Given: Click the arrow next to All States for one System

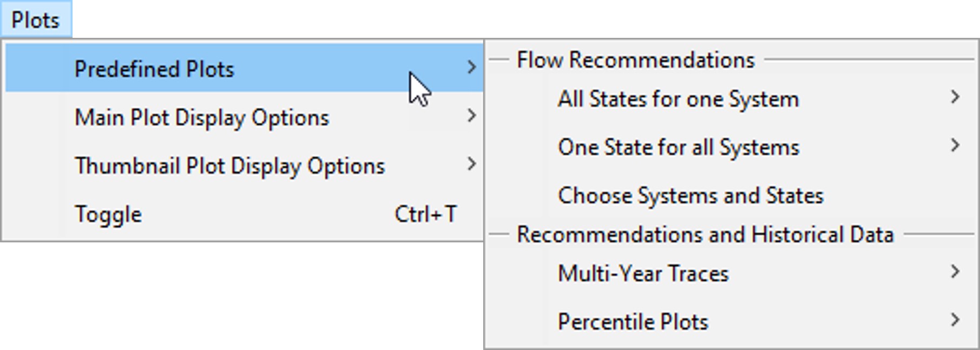Looking at the screenshot, I should tap(955, 97).
